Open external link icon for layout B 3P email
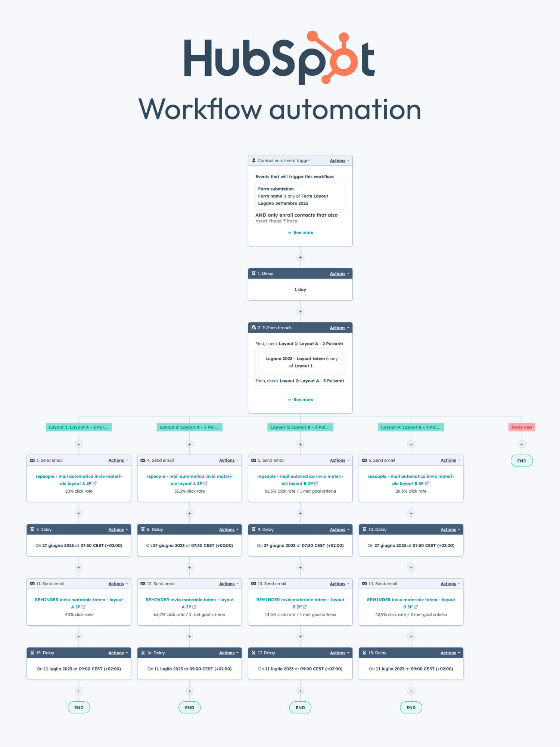The height and width of the screenshot is (747, 560). (427, 483)
